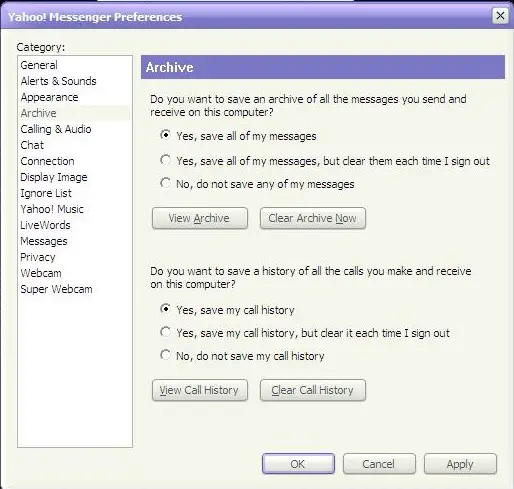Open the Webcam category
Screen dimensions: 514x489
(x=41, y=273)
